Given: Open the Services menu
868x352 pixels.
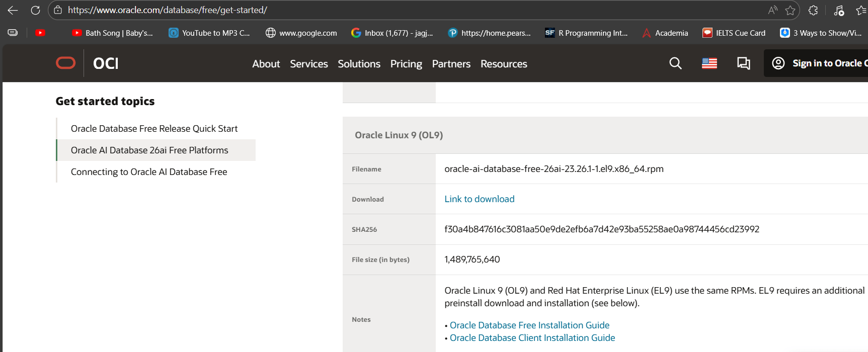Looking at the screenshot, I should (309, 64).
